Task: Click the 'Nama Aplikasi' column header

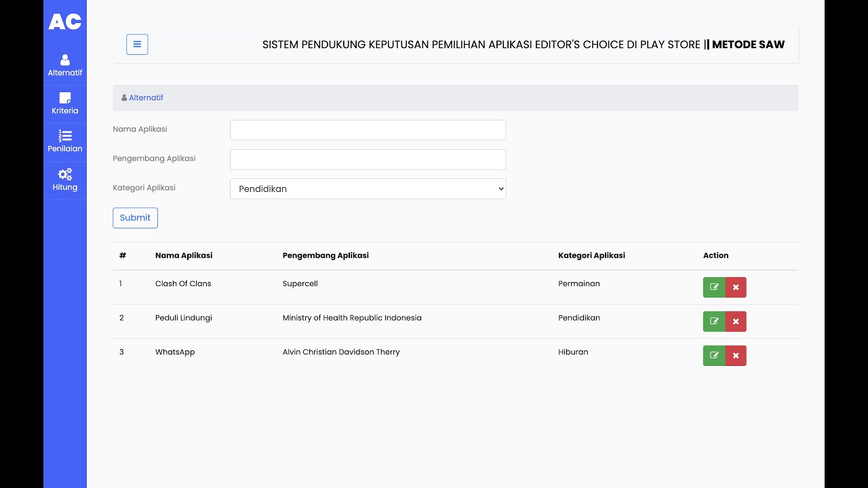Action: 184,256
